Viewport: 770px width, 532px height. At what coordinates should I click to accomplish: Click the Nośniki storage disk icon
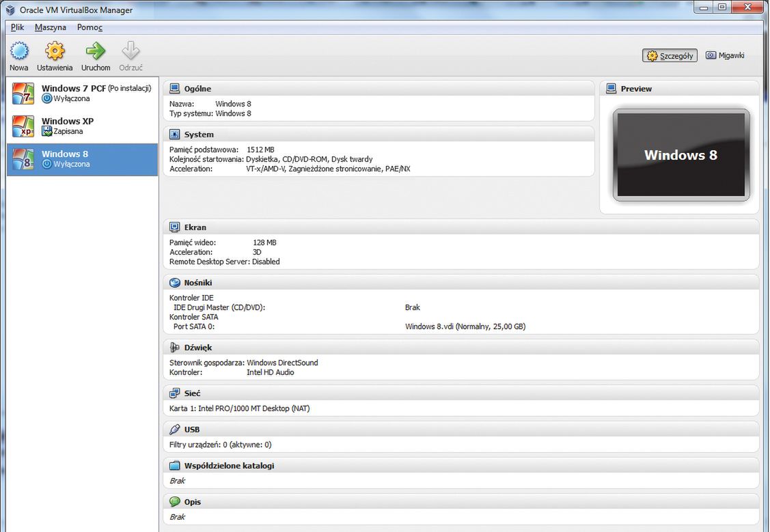tap(174, 283)
